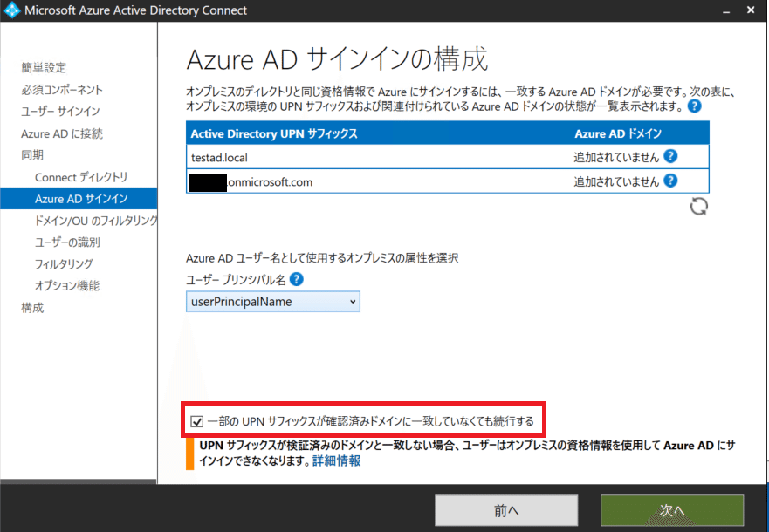Go to the 必須コンポーネント step

(62, 90)
